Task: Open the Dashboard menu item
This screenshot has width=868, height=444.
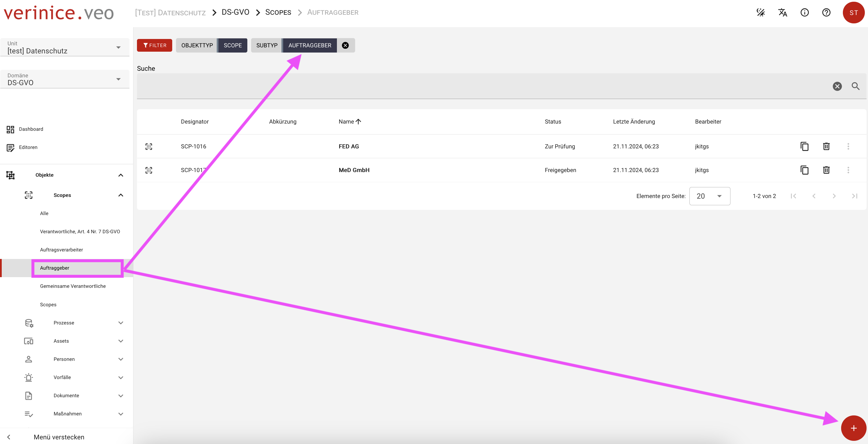Action: point(31,129)
